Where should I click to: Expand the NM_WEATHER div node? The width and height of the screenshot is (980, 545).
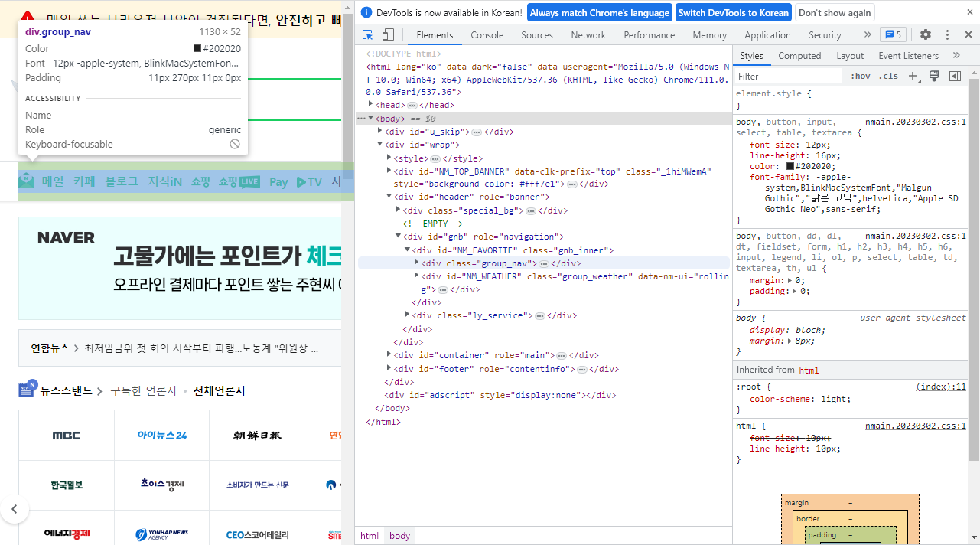click(416, 276)
